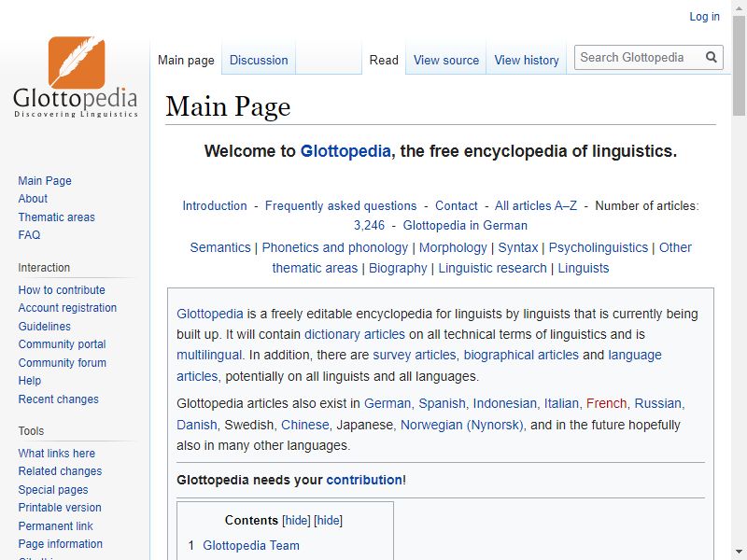Switch to the Main page tab
Viewport: 747px width, 560px height.
tap(186, 61)
